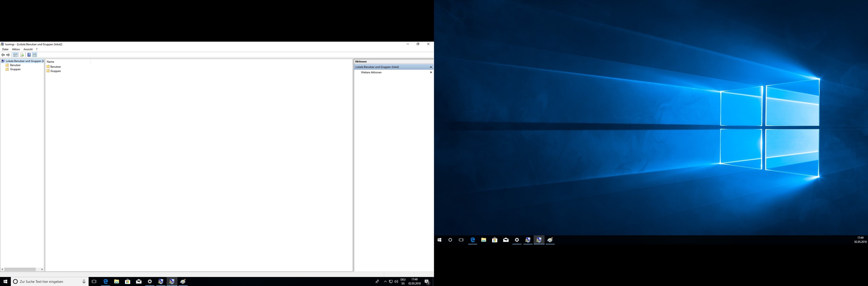
Task: Click the 17:49 clock beside the language indicator
Action: click(x=414, y=282)
